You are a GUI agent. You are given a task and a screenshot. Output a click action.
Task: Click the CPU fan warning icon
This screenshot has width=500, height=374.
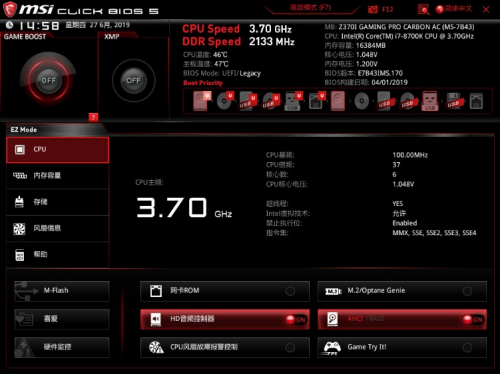click(156, 347)
